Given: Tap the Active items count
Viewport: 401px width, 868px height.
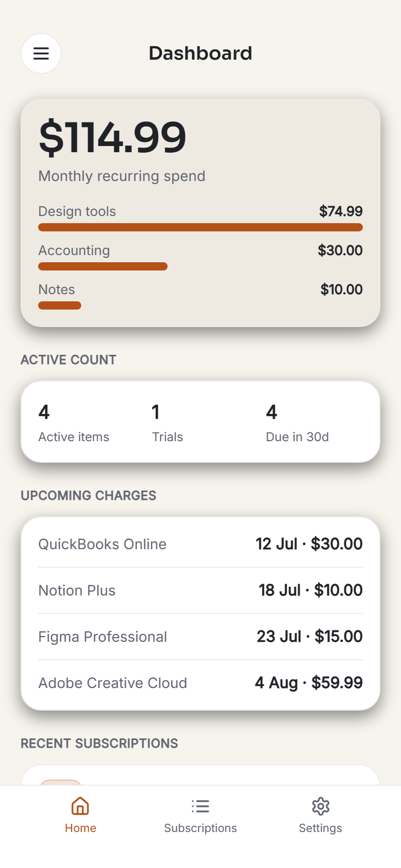Looking at the screenshot, I should (74, 422).
